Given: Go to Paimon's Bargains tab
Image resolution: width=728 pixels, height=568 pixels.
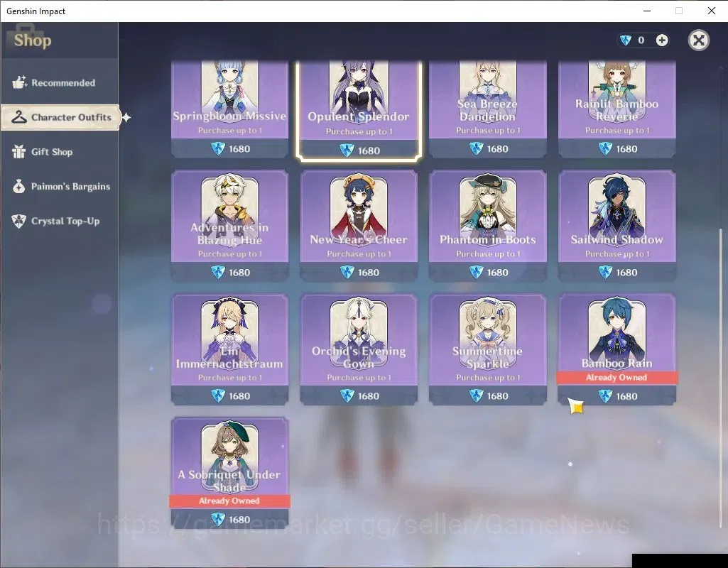Looking at the screenshot, I should tap(60, 187).
